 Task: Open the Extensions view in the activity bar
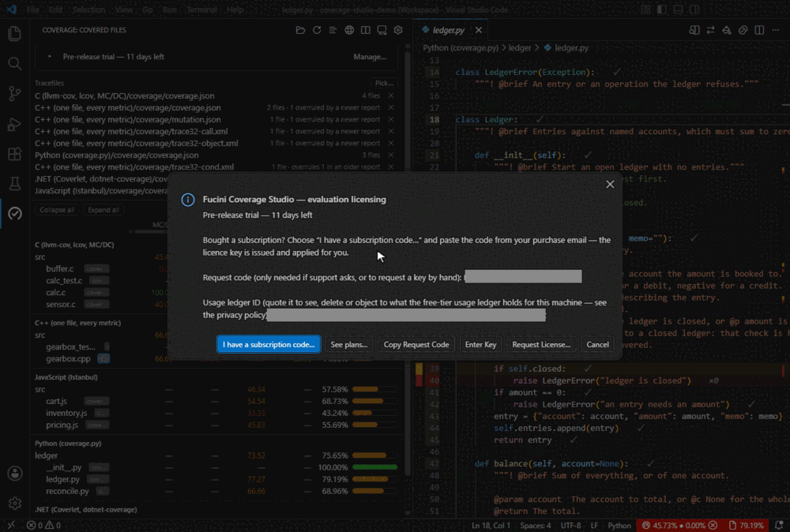14,153
